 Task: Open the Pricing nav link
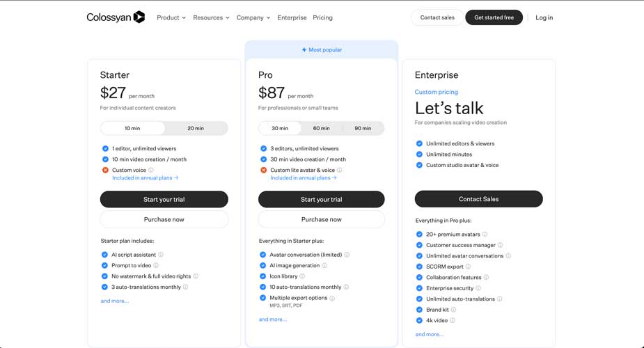(323, 17)
